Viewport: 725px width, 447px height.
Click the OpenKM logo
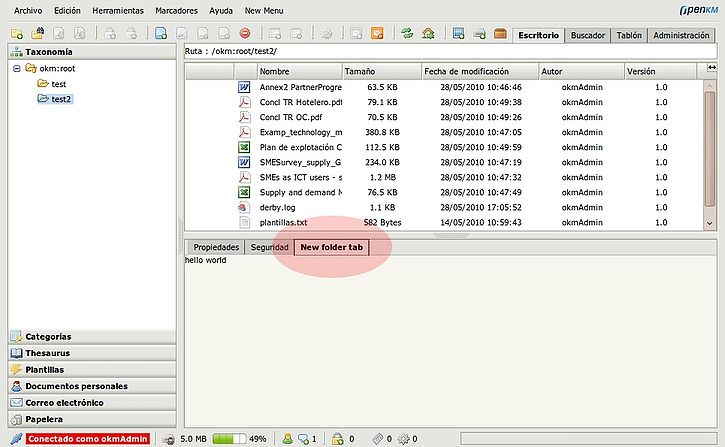point(698,10)
